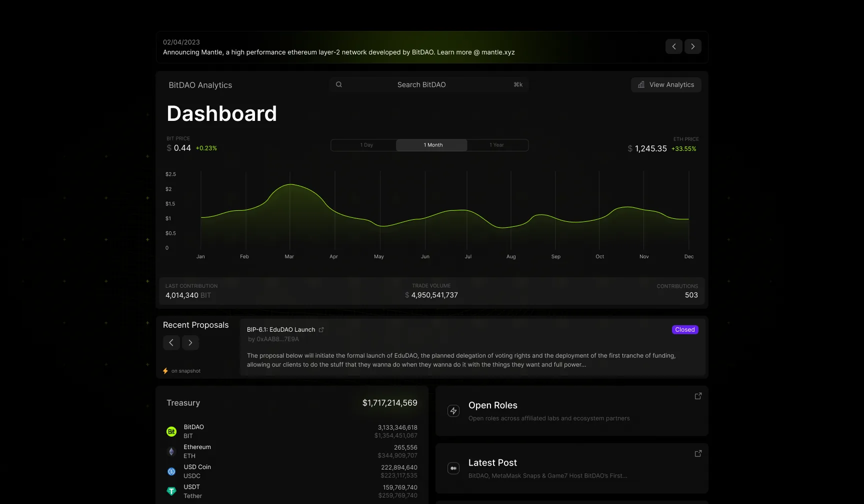Select the 1 Month chart range
Image resolution: width=864 pixels, height=504 pixels.
point(432,145)
